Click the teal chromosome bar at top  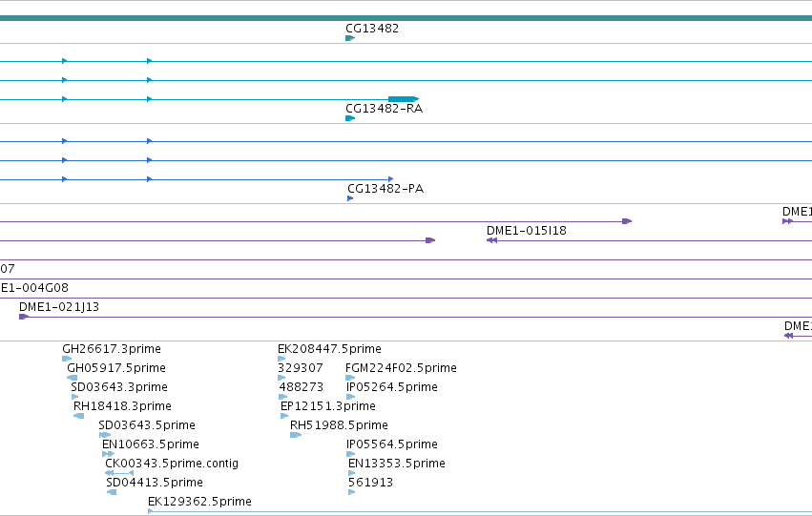406,19
